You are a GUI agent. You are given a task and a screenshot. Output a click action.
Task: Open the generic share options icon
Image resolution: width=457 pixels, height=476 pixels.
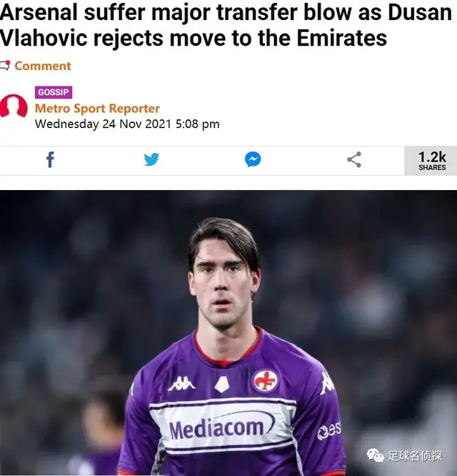pyautogui.click(x=354, y=159)
